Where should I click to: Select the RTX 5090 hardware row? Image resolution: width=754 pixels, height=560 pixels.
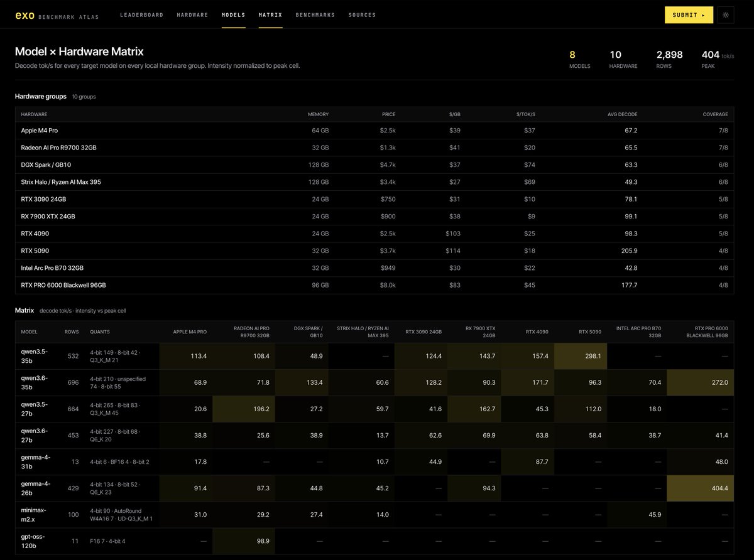(x=374, y=250)
